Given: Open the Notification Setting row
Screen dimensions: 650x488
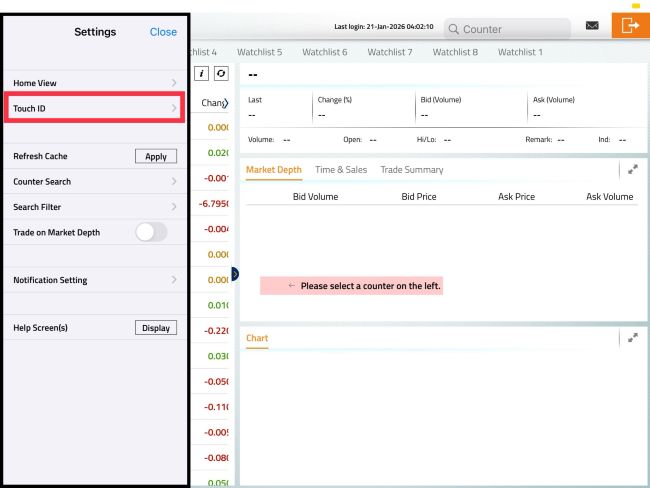Looking at the screenshot, I should click(x=95, y=280).
